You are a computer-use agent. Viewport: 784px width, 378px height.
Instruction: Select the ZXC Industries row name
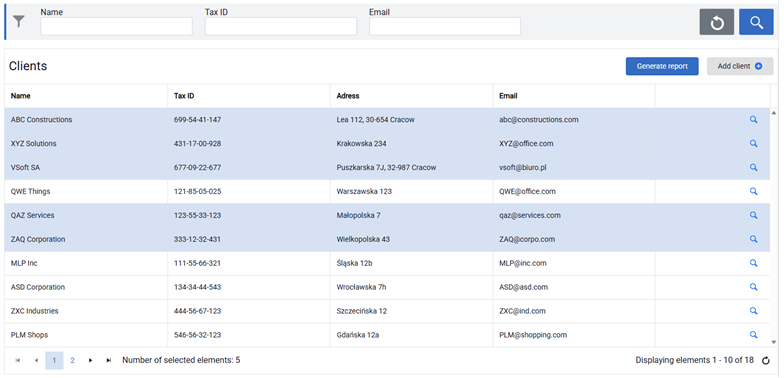coord(34,311)
